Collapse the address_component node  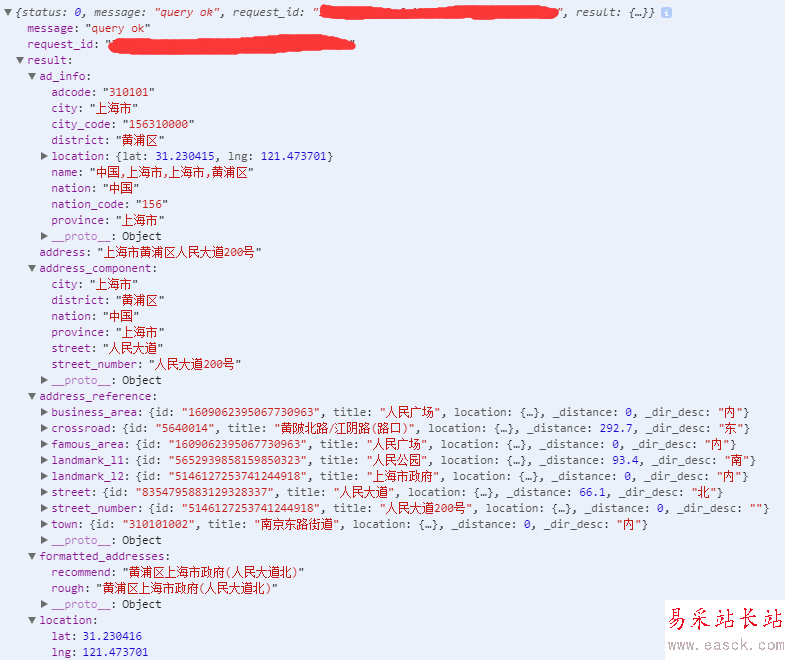32,268
